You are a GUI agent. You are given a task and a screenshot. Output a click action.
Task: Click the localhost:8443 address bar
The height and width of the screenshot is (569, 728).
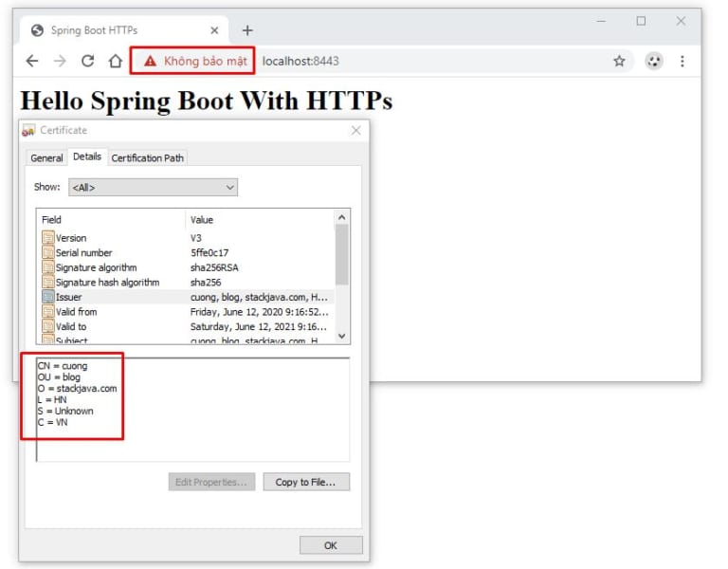coord(427,61)
